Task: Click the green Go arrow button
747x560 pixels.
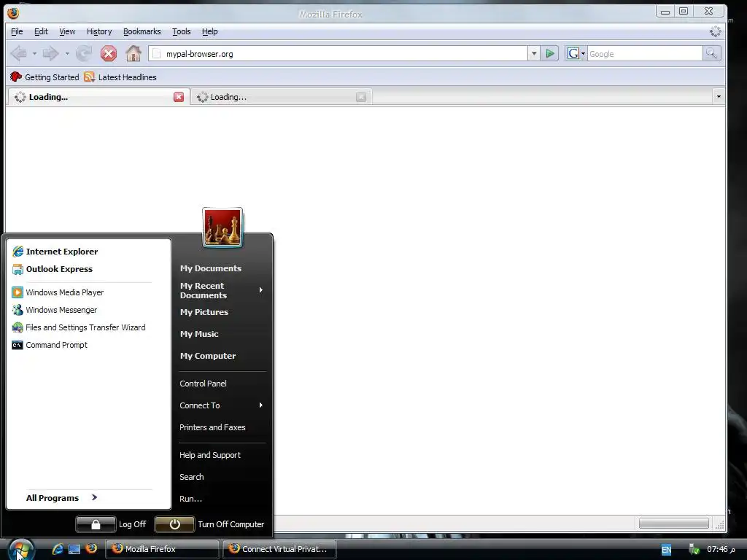Action: tap(550, 53)
